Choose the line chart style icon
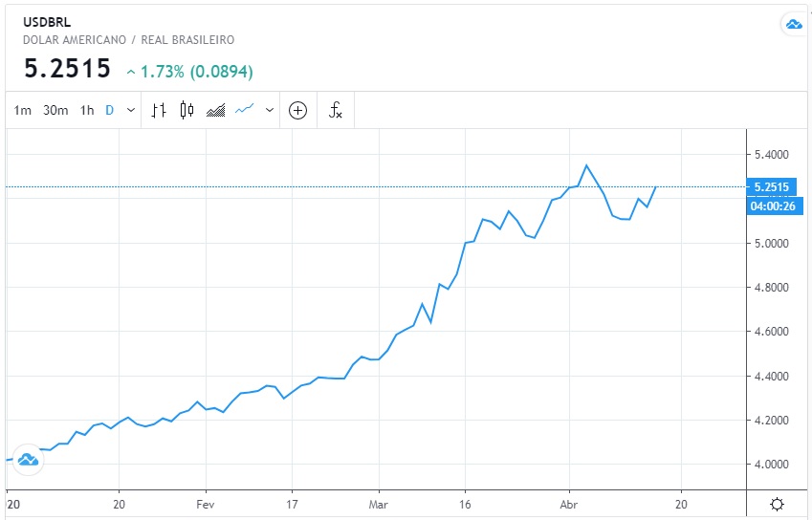 point(245,110)
